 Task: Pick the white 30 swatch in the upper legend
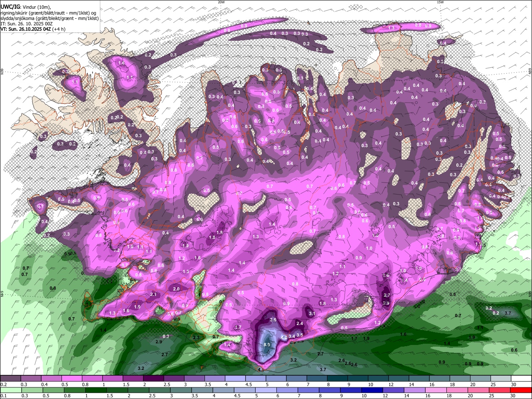click(x=521, y=379)
